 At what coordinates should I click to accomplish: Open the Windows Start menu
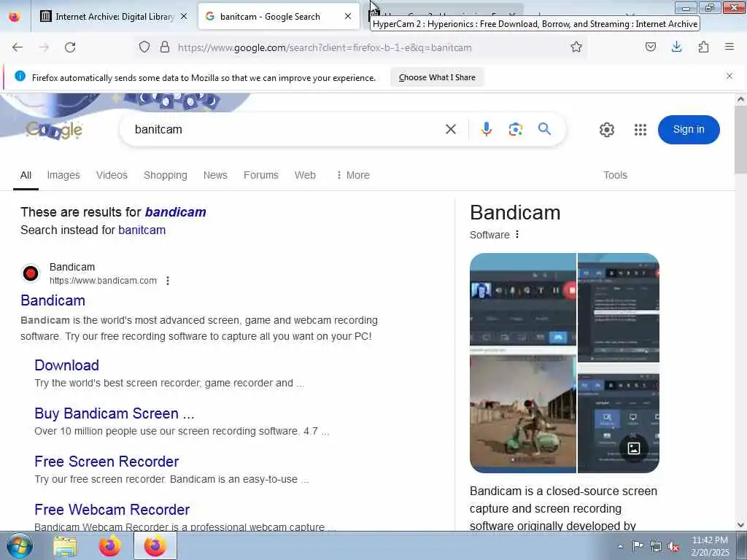point(20,545)
